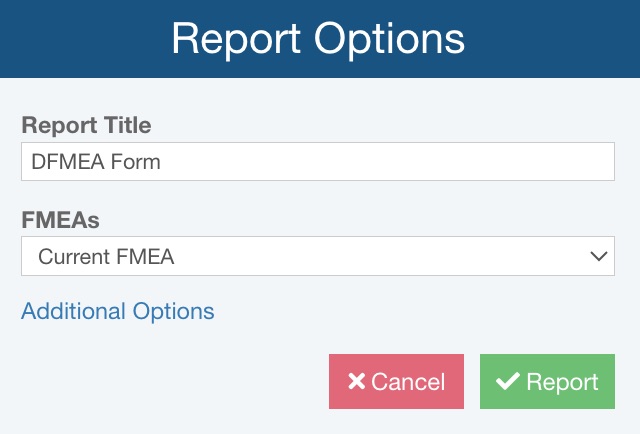Place cursor in the DFMEA Form text
This screenshot has height=434, width=640.
[x=95, y=162]
